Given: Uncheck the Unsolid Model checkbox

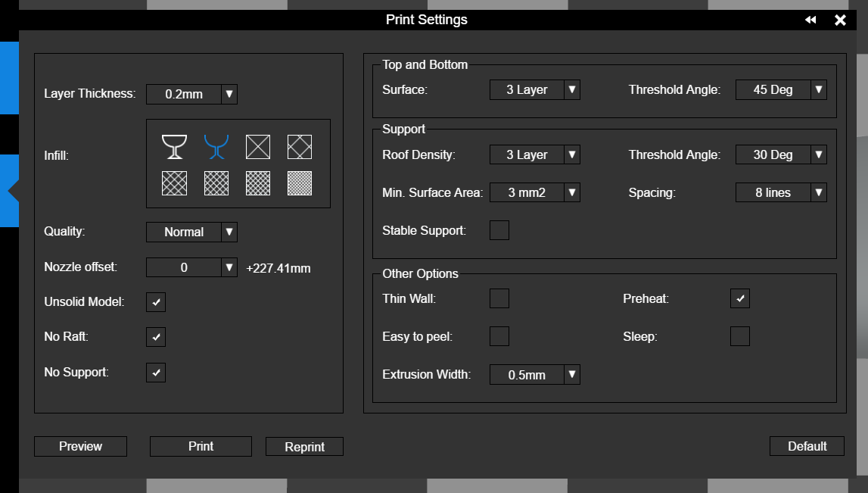Looking at the screenshot, I should [156, 302].
